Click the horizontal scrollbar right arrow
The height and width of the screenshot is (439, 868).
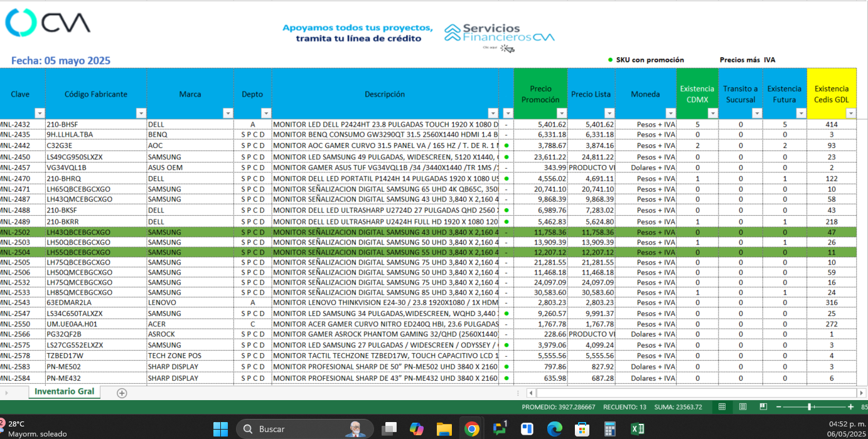861,393
